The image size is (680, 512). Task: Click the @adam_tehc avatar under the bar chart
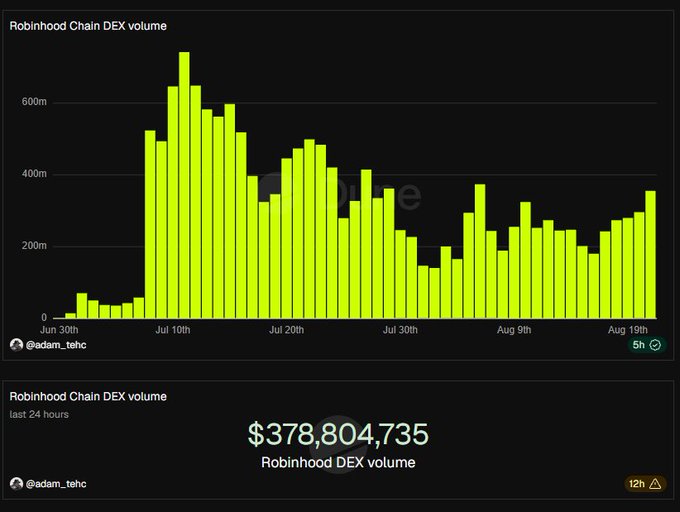[16, 345]
